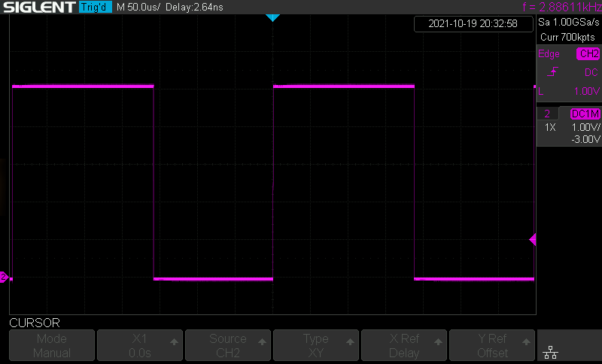Click the arrow on the X Ref softkey

[x=438, y=341]
